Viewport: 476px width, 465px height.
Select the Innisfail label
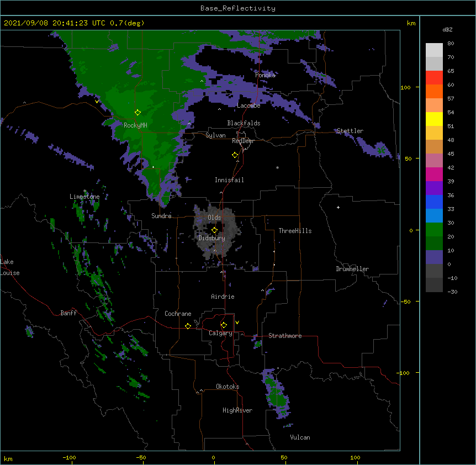coord(229,180)
